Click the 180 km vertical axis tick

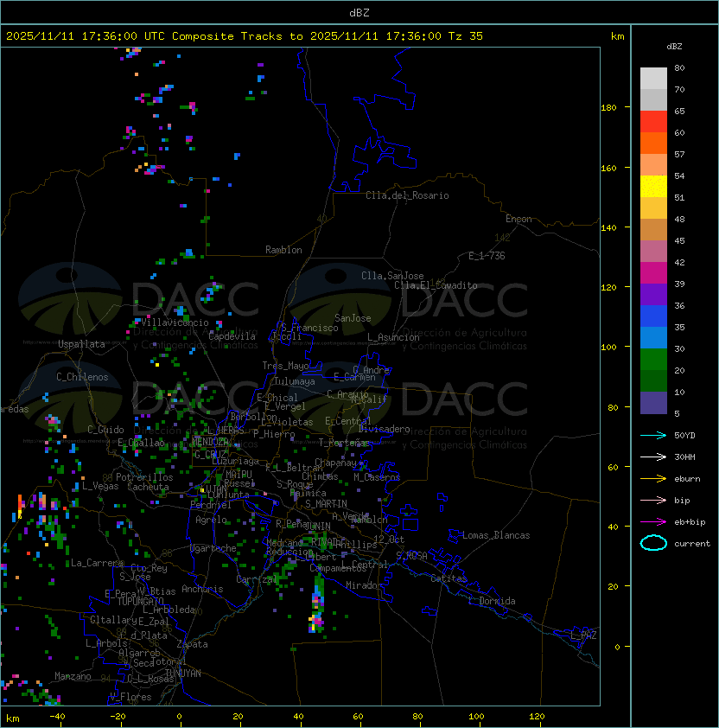click(x=608, y=108)
